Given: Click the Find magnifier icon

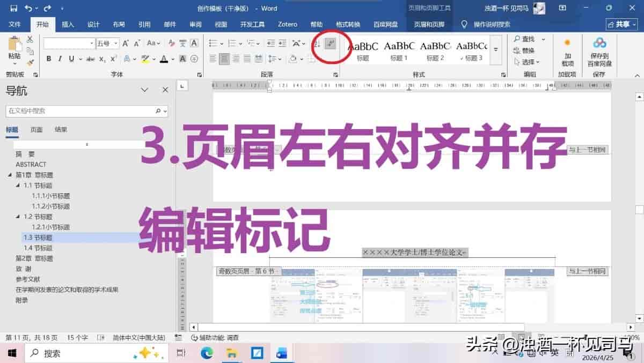Looking at the screenshot, I should [517, 39].
